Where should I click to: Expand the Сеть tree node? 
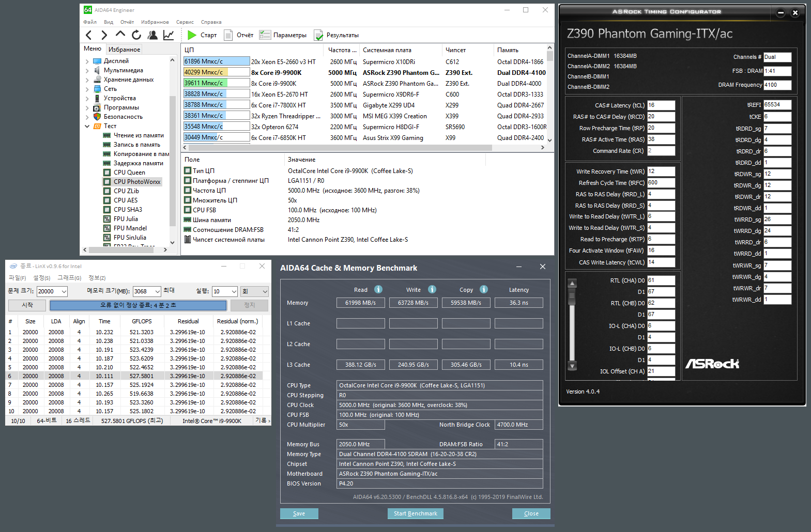click(x=87, y=89)
